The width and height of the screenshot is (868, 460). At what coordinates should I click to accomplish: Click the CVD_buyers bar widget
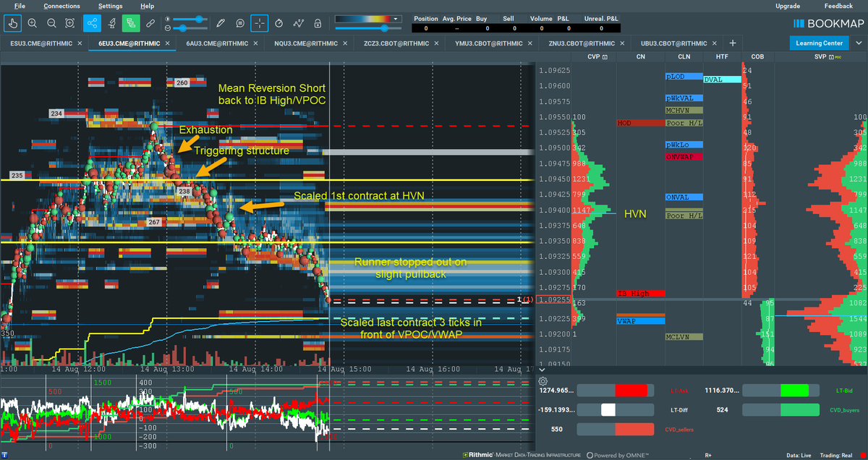click(781, 409)
